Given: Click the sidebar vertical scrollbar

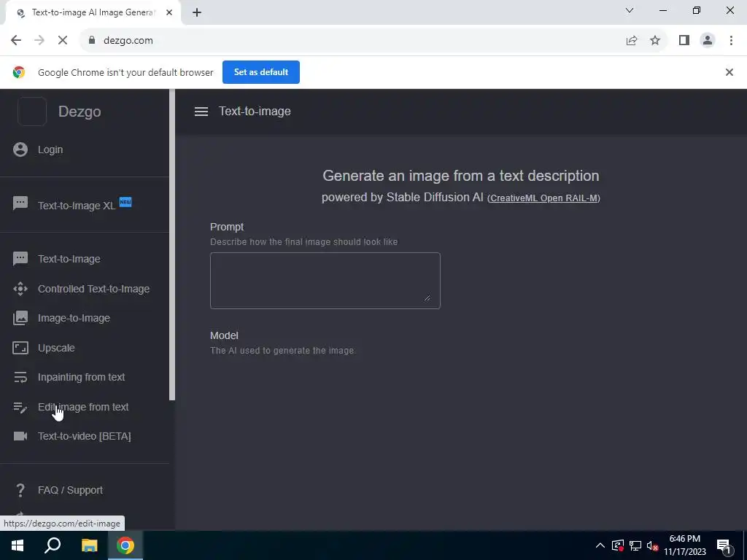Looking at the screenshot, I should (172, 245).
